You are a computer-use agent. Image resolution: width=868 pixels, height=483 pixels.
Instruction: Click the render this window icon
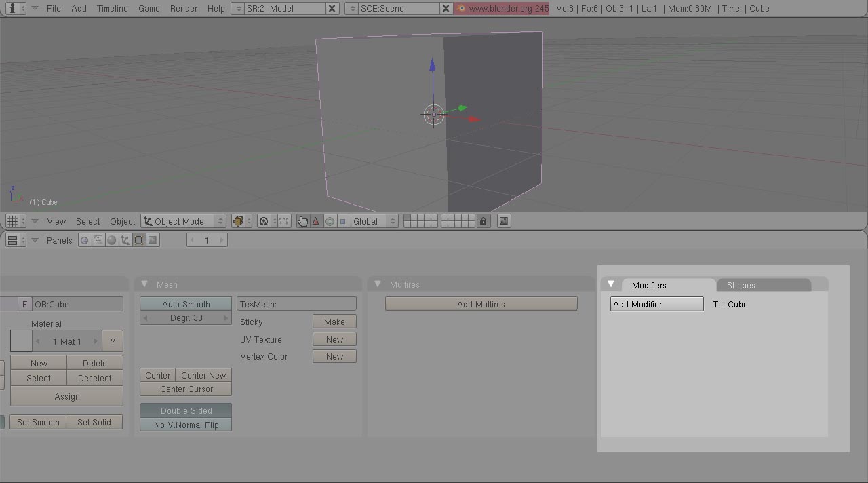click(x=504, y=221)
